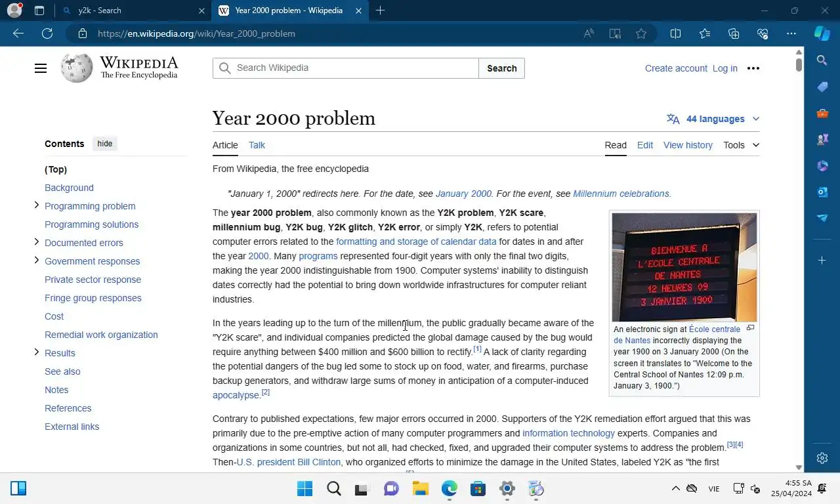840x504 pixels.
Task: Open the Millennium celebrations link
Action: (621, 194)
